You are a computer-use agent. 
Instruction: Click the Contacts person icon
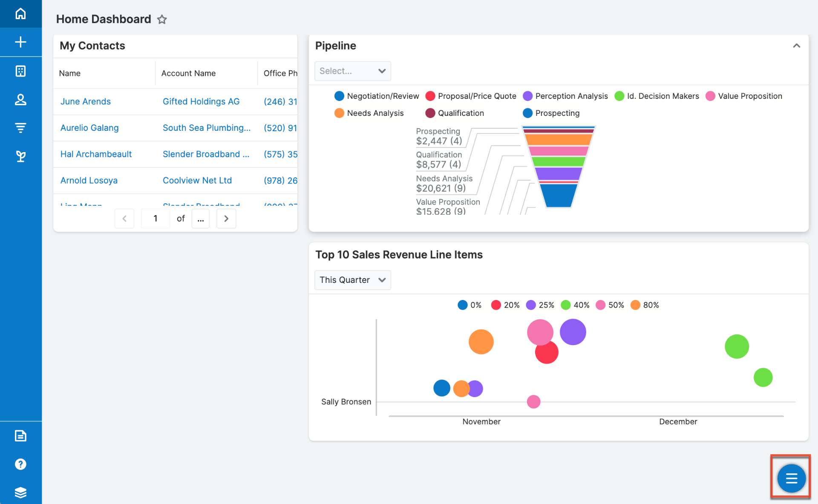(x=20, y=99)
